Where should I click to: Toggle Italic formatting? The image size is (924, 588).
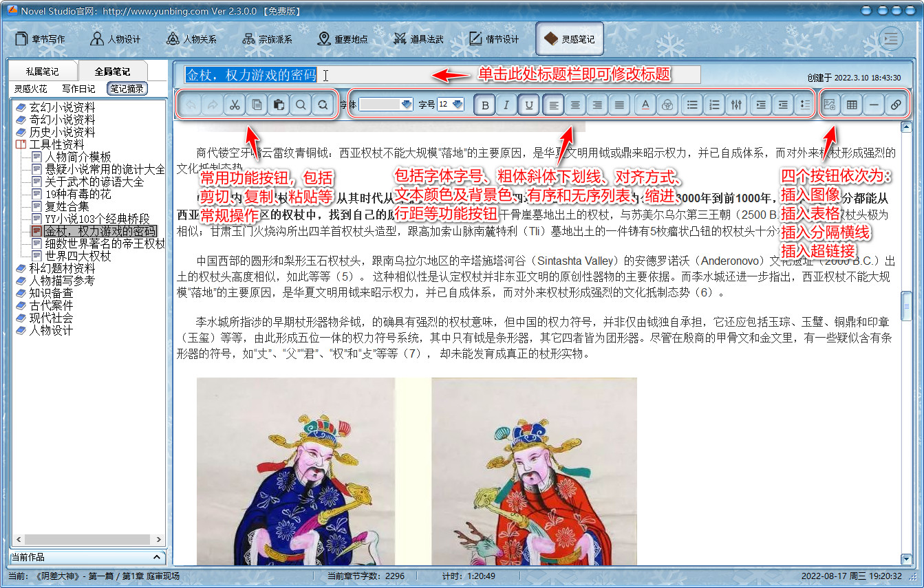pyautogui.click(x=506, y=105)
